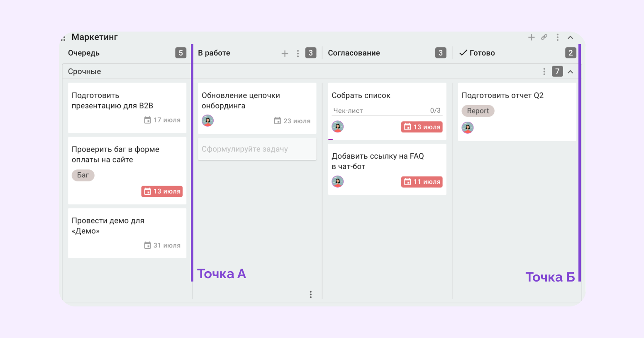Viewport: 644px width, 338px height.
Task: Copy board link via chain icon
Action: click(x=544, y=37)
